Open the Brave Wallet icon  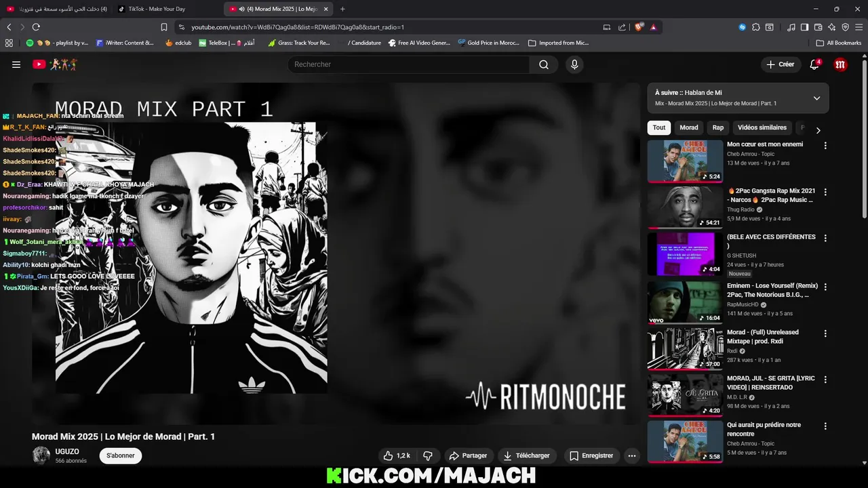(818, 27)
